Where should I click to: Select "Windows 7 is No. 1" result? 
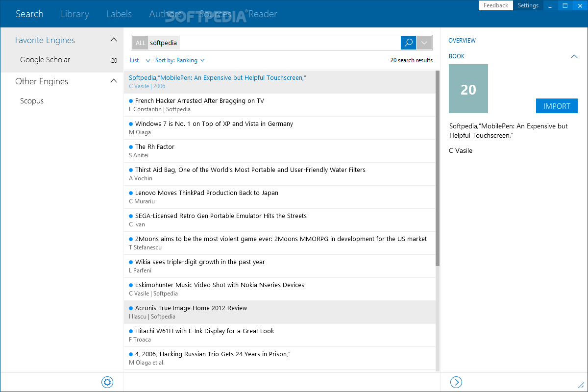[279, 128]
